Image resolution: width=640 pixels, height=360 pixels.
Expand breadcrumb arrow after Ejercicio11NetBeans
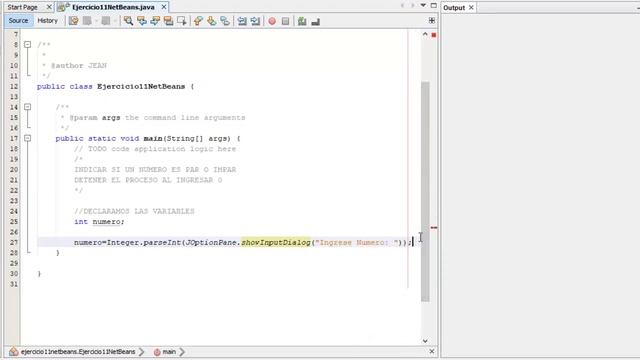pos(141,352)
